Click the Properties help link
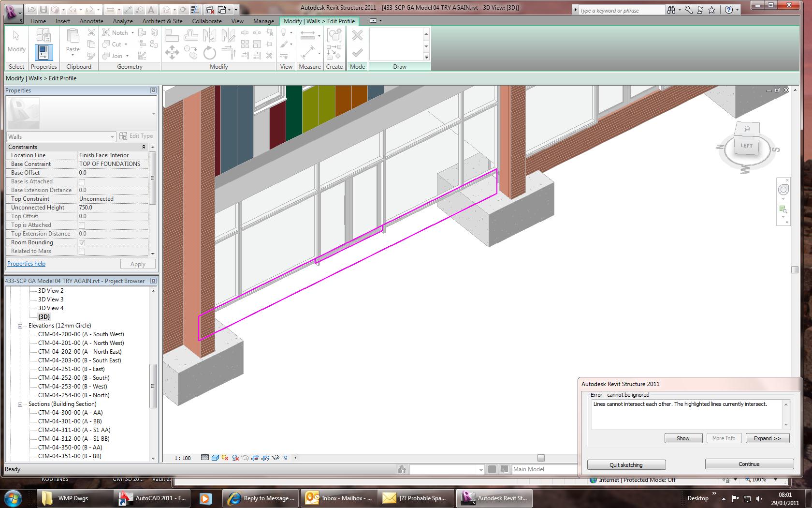 click(x=27, y=264)
